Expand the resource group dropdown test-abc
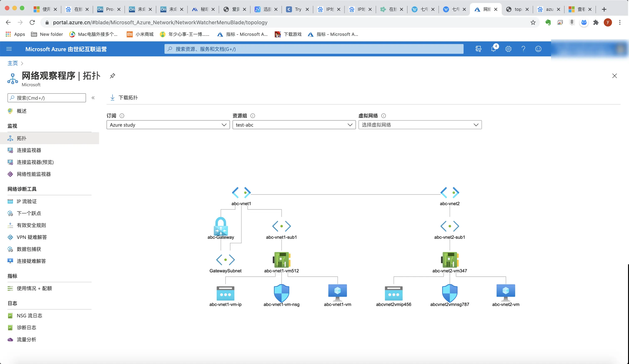 point(294,125)
